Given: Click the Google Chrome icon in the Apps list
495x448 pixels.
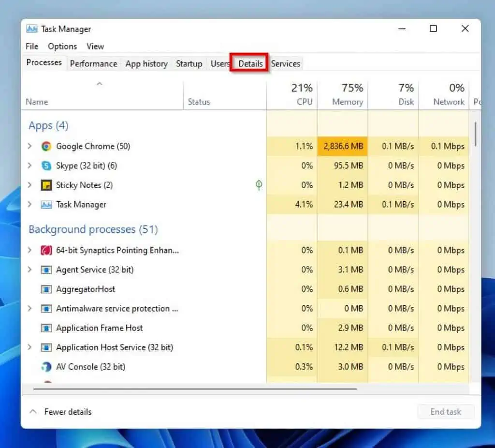Looking at the screenshot, I should click(46, 146).
